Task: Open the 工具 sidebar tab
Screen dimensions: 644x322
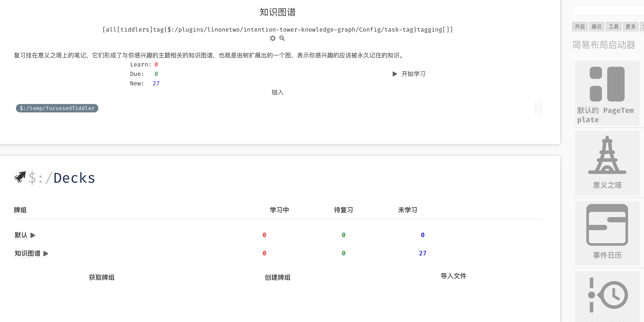Action: [613, 27]
